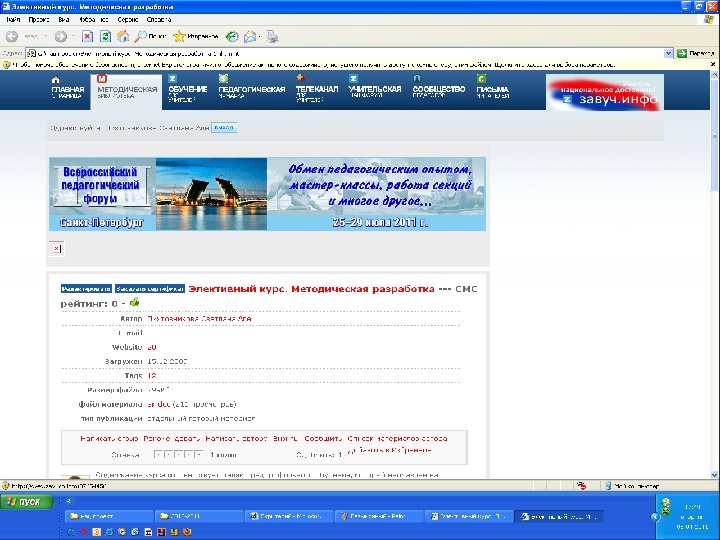Screen dimensions: 720x540
Task: Click Добавить в Избранное link
Action: click(389, 450)
